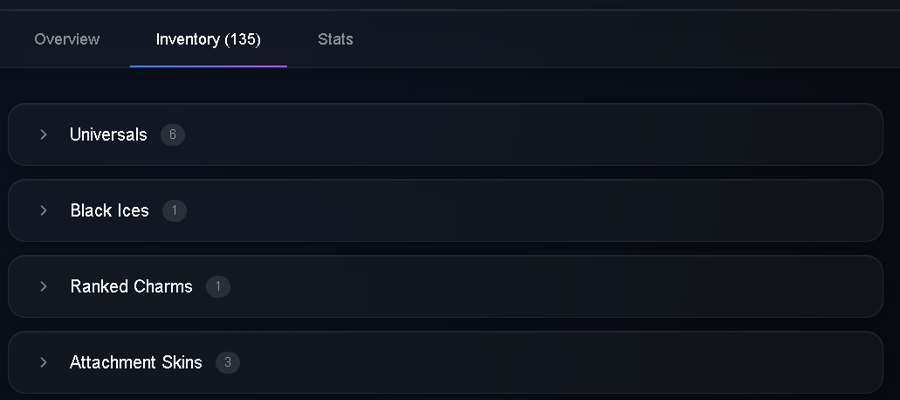Image resolution: width=900 pixels, height=400 pixels.
Task: Click the gradient underline below Inventory tab
Action: click(208, 66)
